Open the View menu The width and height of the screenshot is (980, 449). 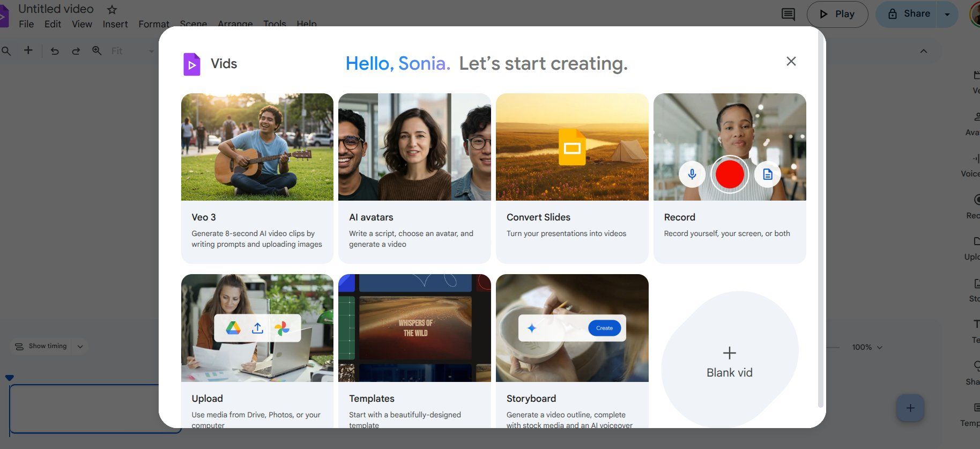click(x=82, y=24)
